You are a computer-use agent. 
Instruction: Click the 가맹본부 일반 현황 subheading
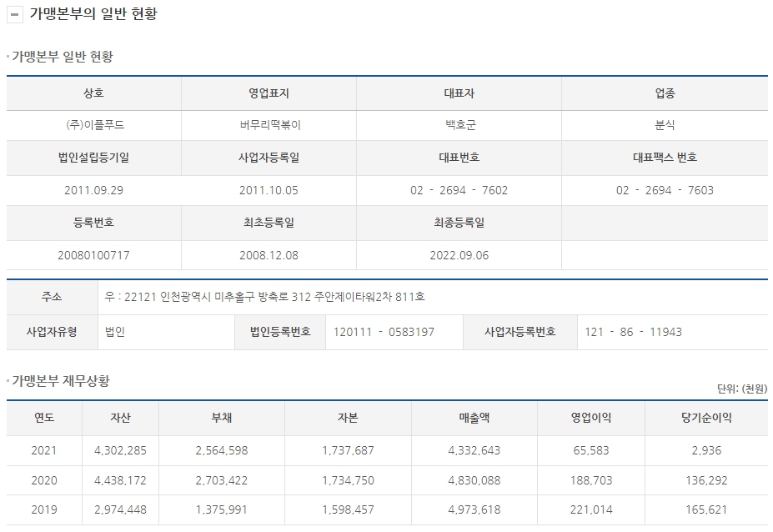point(63,56)
